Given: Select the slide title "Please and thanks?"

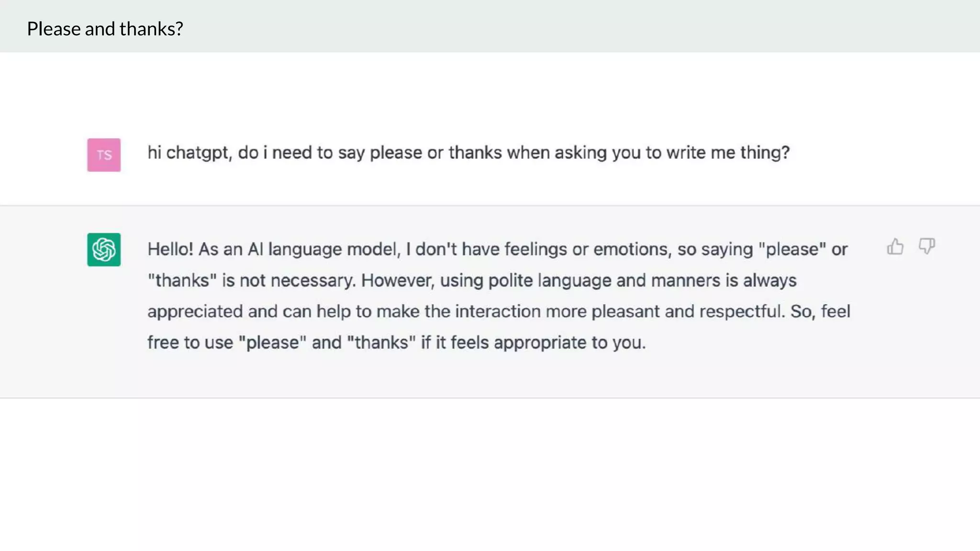Looking at the screenshot, I should point(105,29).
